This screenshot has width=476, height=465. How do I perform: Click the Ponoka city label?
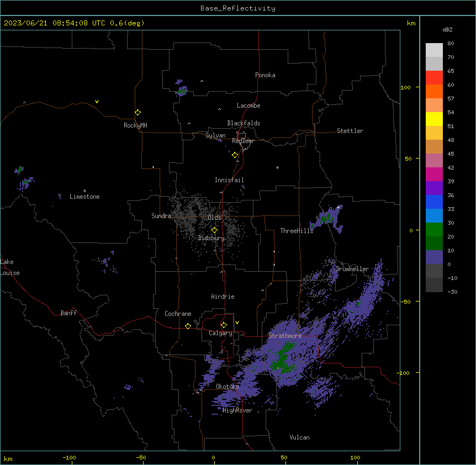(x=265, y=75)
